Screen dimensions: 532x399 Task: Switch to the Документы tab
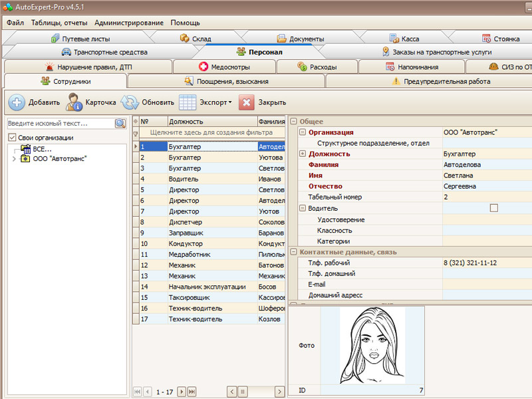coord(301,39)
